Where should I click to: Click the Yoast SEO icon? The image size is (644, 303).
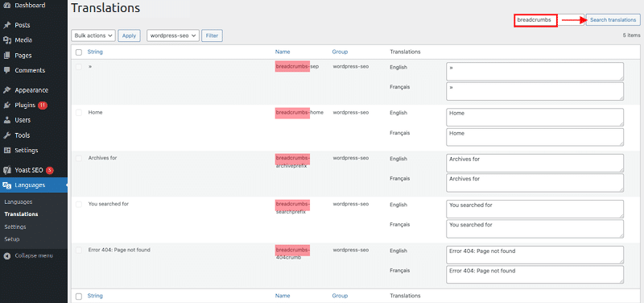tap(6, 170)
